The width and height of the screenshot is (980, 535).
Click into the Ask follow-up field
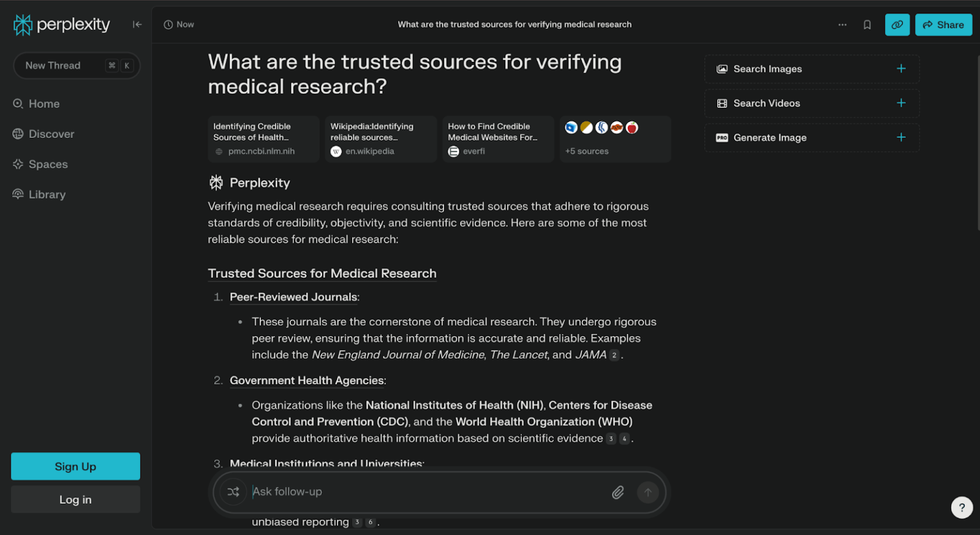click(x=415, y=492)
